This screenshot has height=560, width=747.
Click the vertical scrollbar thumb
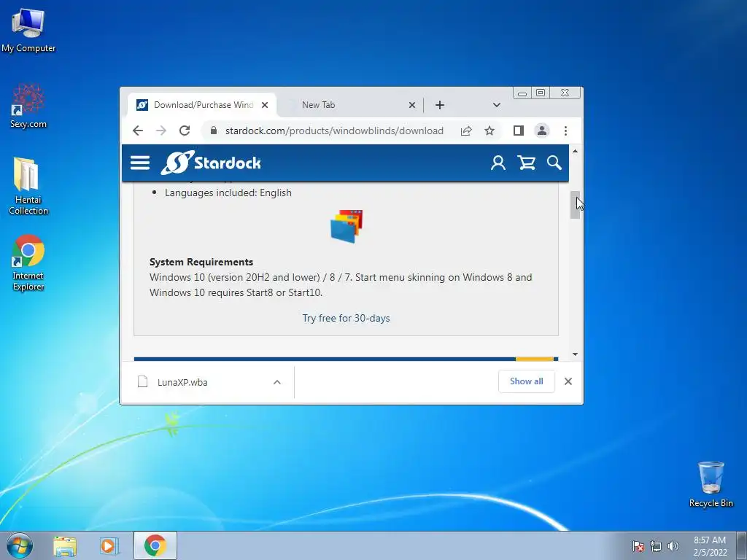point(575,205)
